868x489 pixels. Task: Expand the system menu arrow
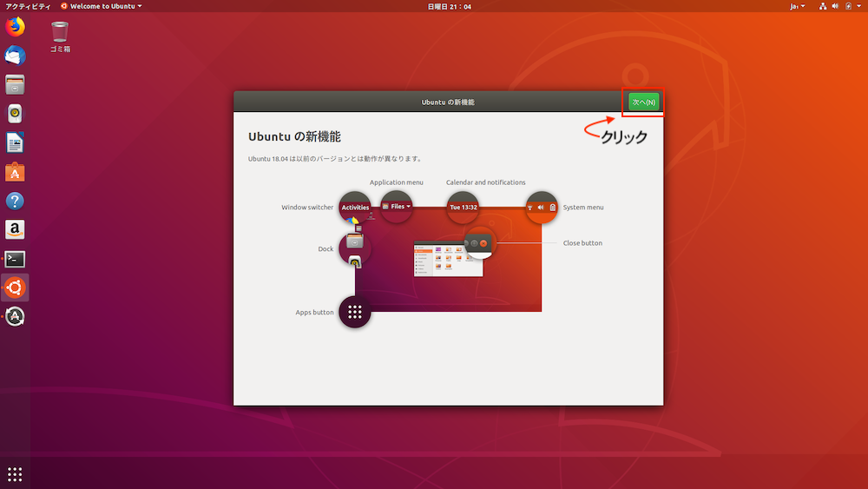pos(859,6)
